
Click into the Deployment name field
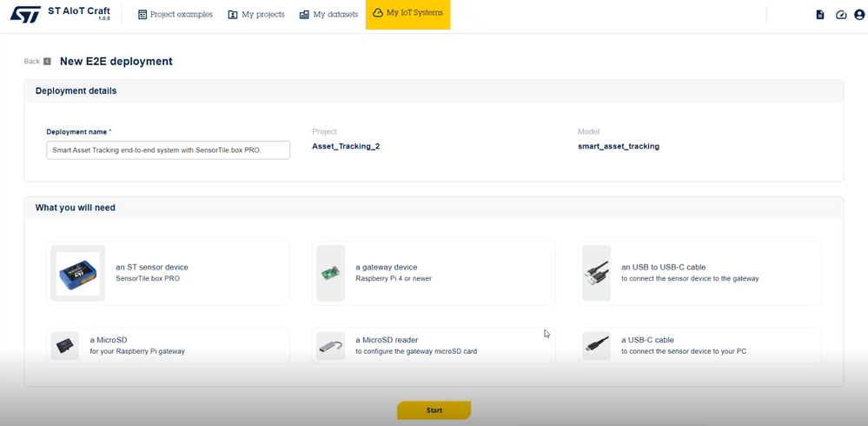(169, 150)
